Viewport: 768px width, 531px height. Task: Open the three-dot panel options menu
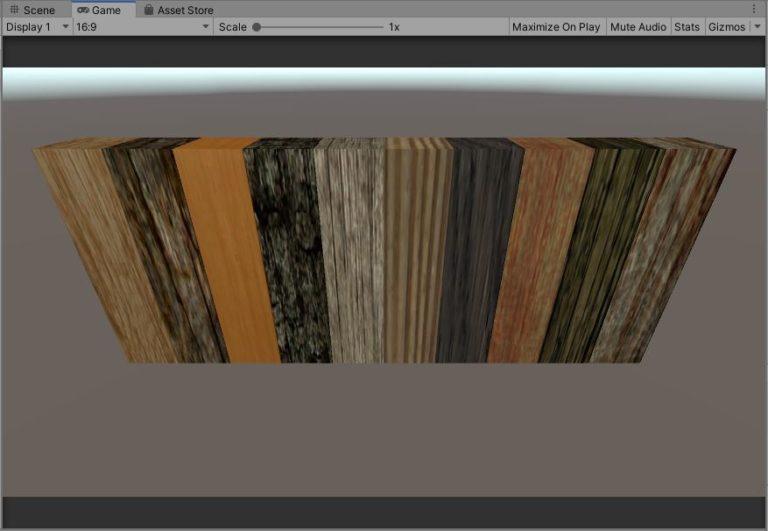754,9
